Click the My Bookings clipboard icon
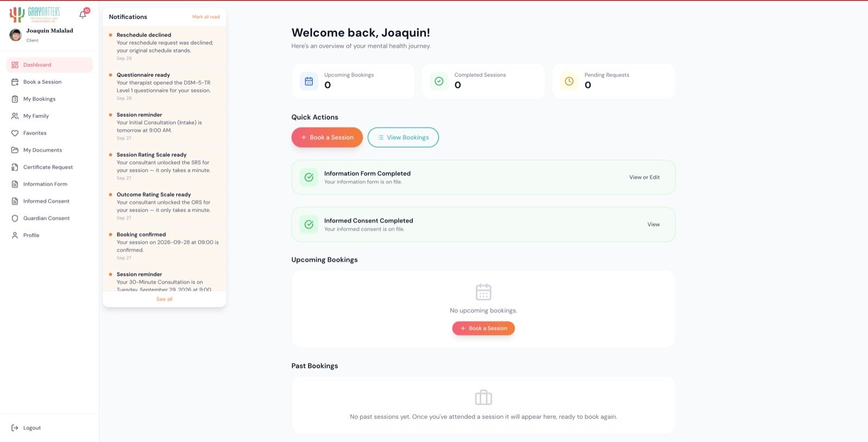This screenshot has height=442, width=868. coord(15,99)
